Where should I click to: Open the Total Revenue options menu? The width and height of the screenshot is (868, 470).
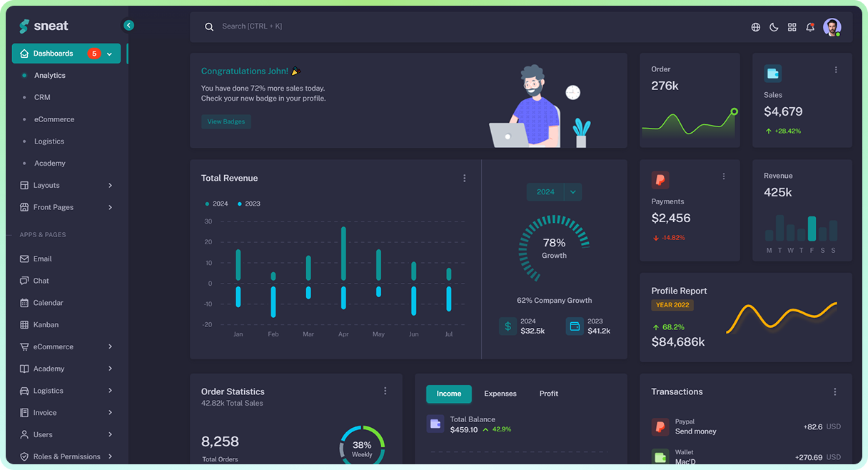tap(465, 179)
